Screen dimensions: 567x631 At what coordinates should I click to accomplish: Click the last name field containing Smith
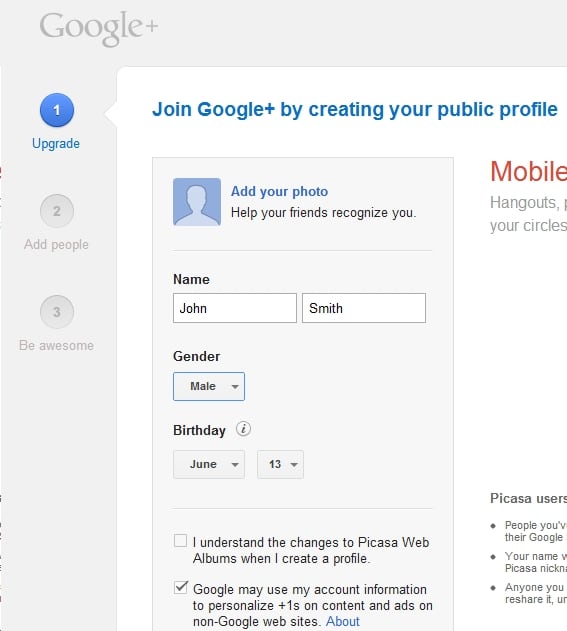tap(364, 308)
